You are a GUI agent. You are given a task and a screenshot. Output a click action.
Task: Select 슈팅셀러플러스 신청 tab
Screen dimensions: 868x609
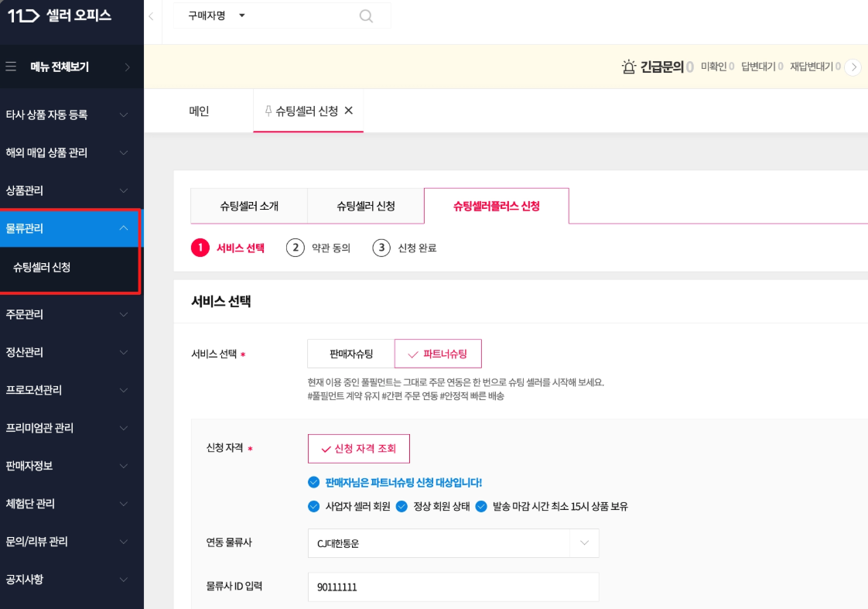point(497,206)
